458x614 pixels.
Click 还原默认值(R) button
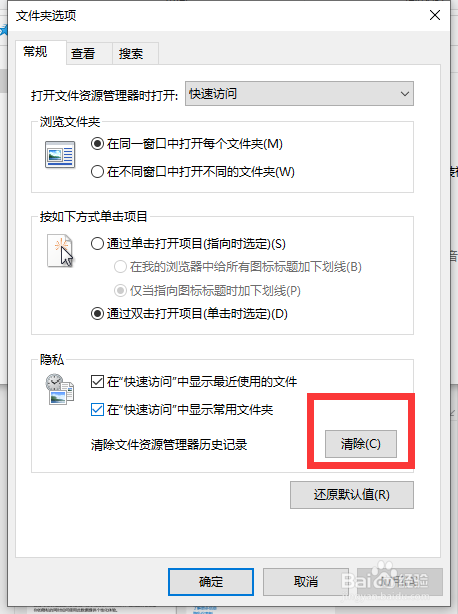click(x=352, y=495)
